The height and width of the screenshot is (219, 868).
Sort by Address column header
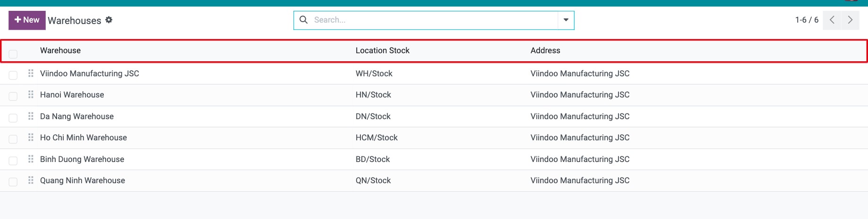pyautogui.click(x=545, y=50)
